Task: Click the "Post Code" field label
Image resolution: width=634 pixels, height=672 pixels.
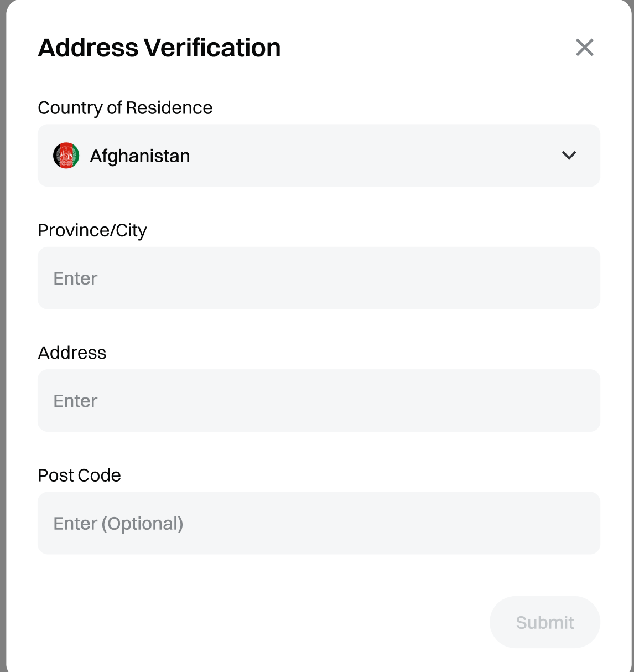Action: (79, 475)
